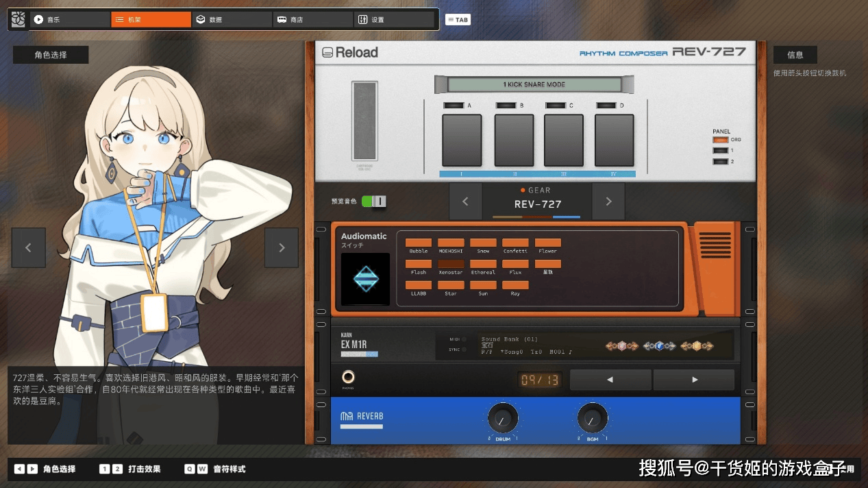
Task: Click the PHONES headphone jack
Action: (x=349, y=378)
